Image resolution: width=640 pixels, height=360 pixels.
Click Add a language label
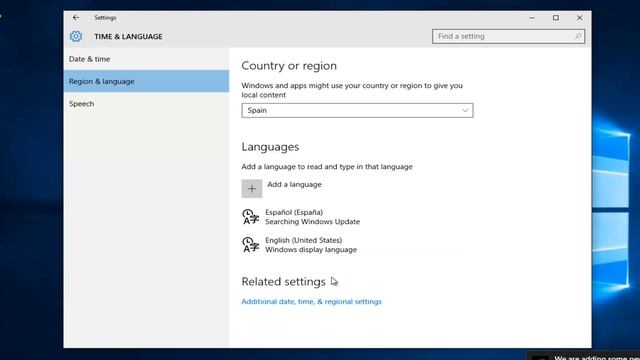click(294, 184)
